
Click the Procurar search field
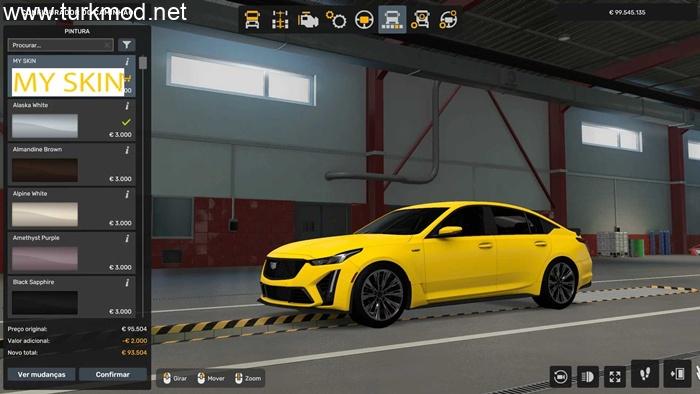pos(60,45)
